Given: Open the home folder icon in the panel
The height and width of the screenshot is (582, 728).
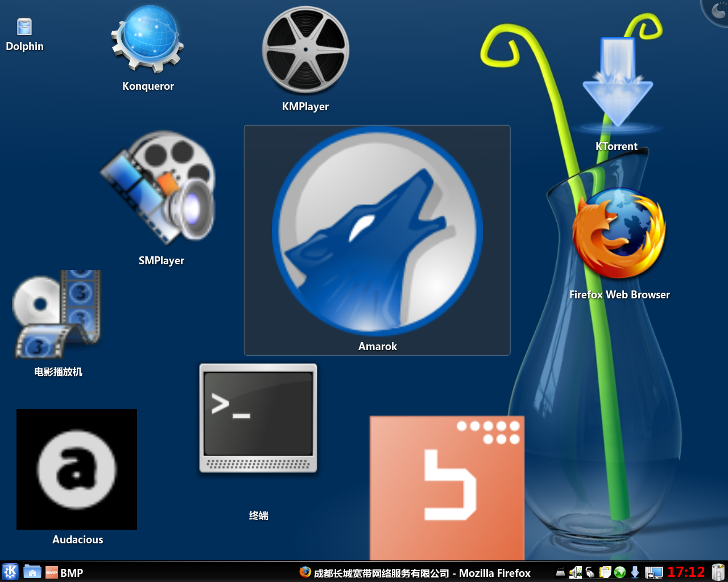Looking at the screenshot, I should (x=32, y=572).
